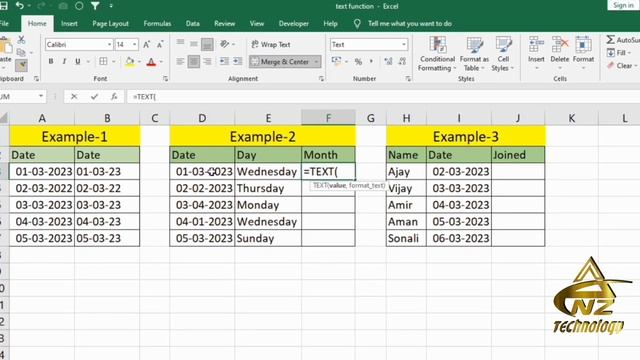This screenshot has height=360, width=640.
Task: Decrease font size with smaller A icon
Action: [x=160, y=44]
